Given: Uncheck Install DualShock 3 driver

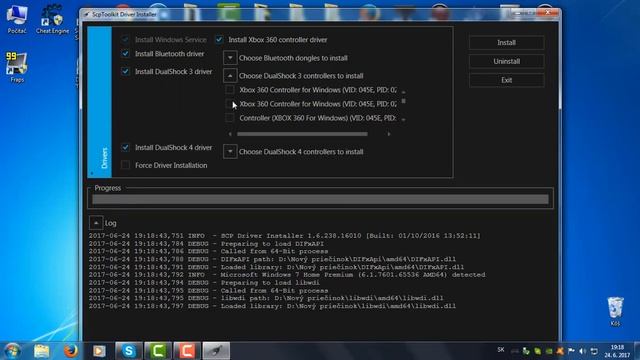Looking at the screenshot, I should tap(125, 71).
